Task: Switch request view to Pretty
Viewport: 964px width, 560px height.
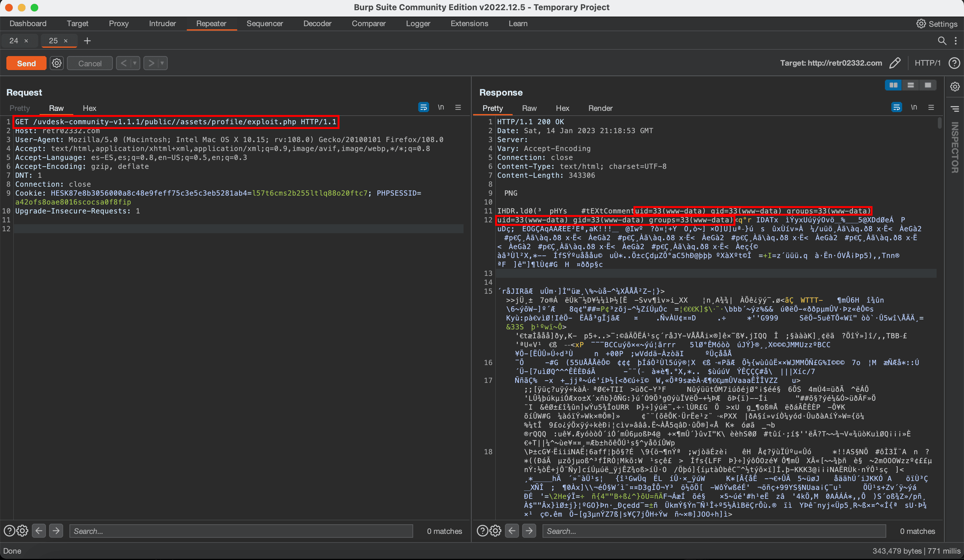Action: coord(19,108)
